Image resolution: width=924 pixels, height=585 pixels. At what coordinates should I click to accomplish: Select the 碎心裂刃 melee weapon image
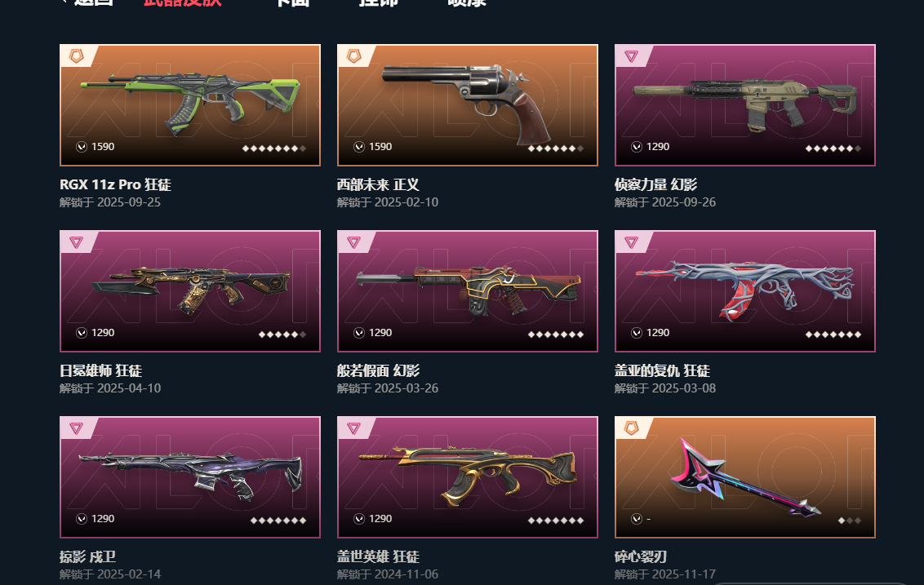[x=745, y=477]
